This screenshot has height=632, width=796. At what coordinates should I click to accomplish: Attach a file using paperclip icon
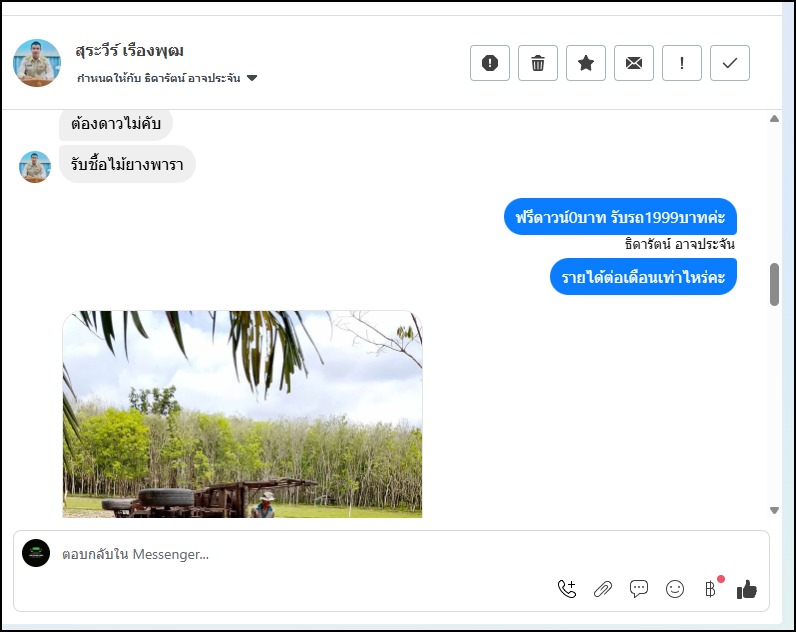pos(603,589)
